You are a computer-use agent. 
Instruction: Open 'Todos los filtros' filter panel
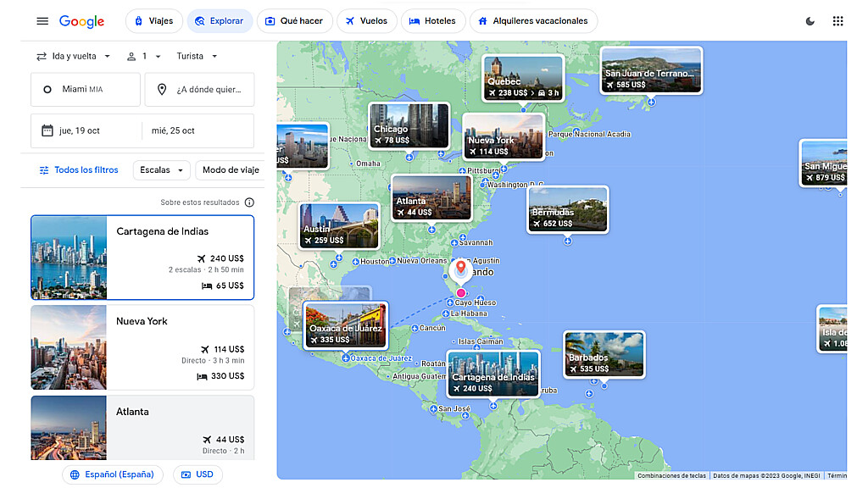78,170
